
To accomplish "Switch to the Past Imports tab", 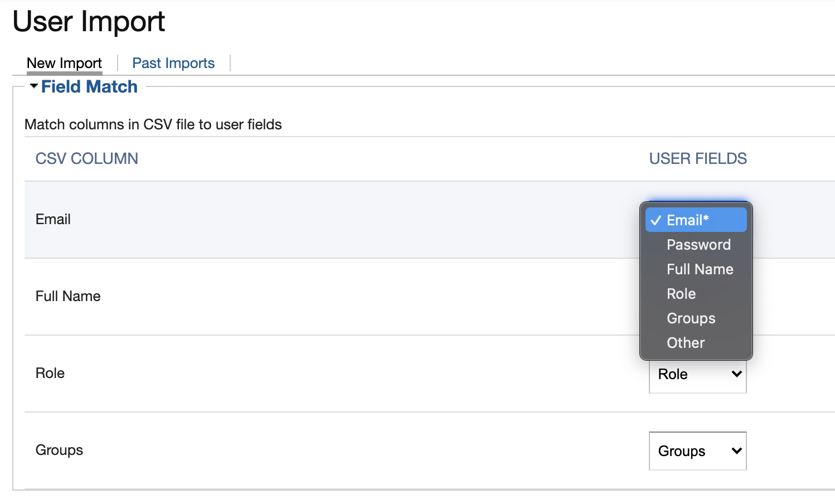I will coord(173,63).
